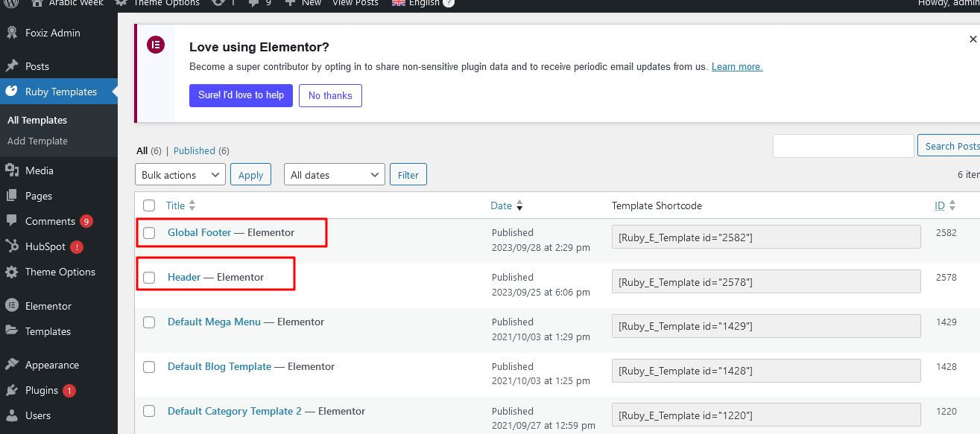The image size is (980, 434).
Task: Click the HubSpot sprocket icon
Action: point(11,246)
